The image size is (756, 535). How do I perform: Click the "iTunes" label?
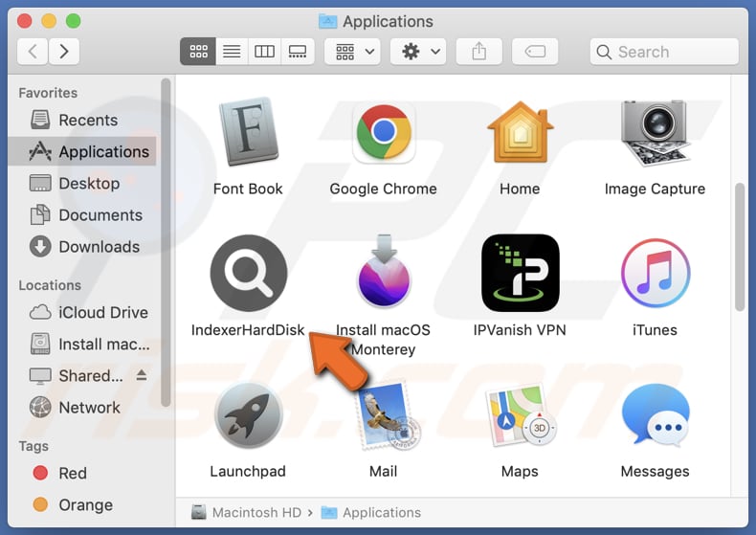pos(655,329)
